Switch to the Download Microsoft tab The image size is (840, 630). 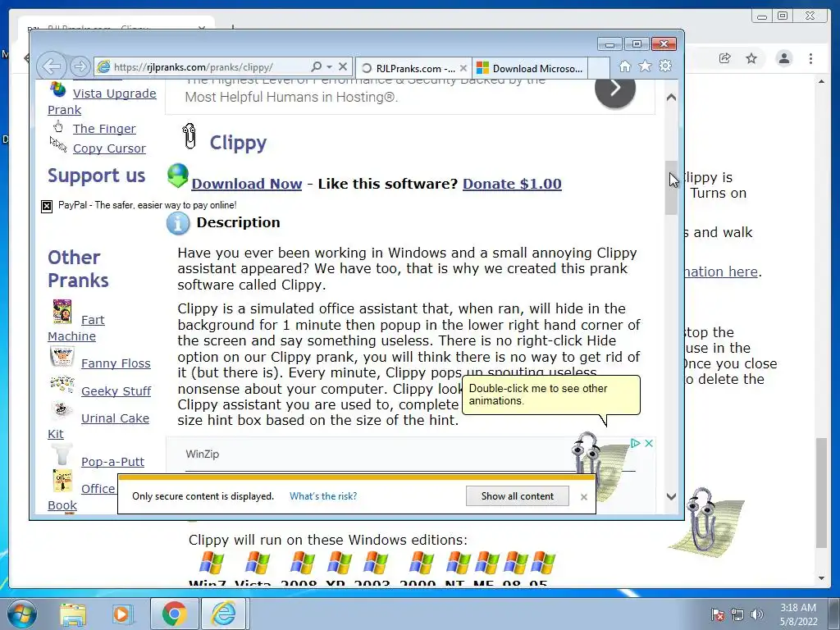[x=530, y=68]
